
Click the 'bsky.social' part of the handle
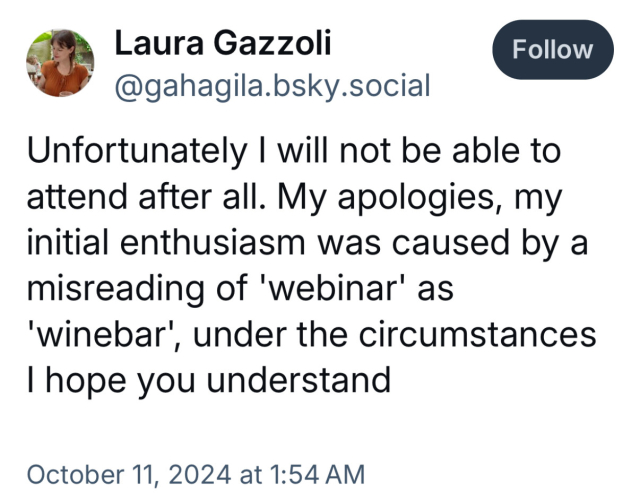(356, 87)
